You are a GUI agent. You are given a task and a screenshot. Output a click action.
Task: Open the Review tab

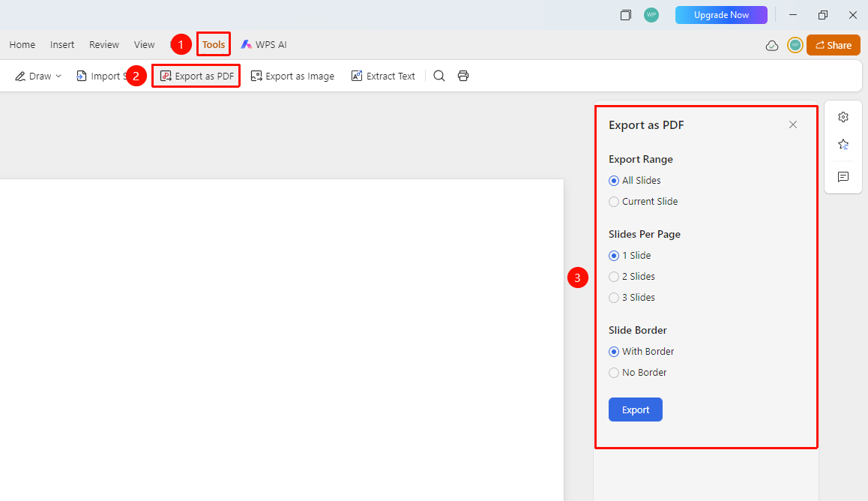[104, 45]
